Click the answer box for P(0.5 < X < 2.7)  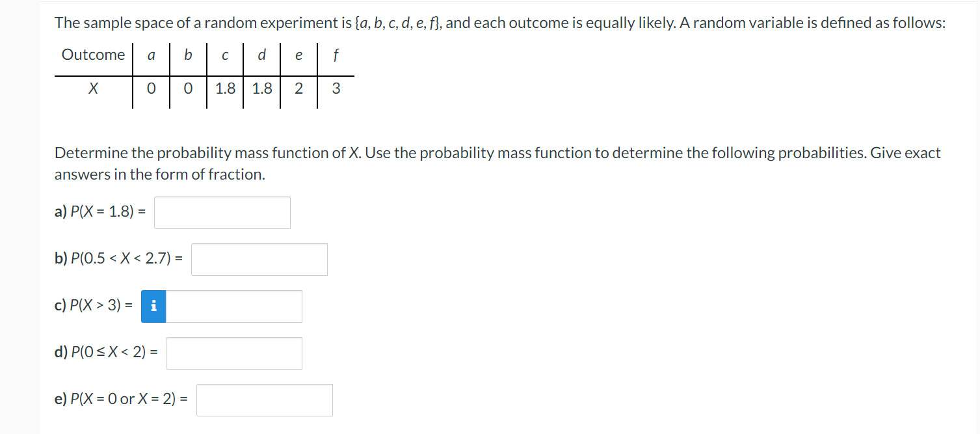coord(258,259)
